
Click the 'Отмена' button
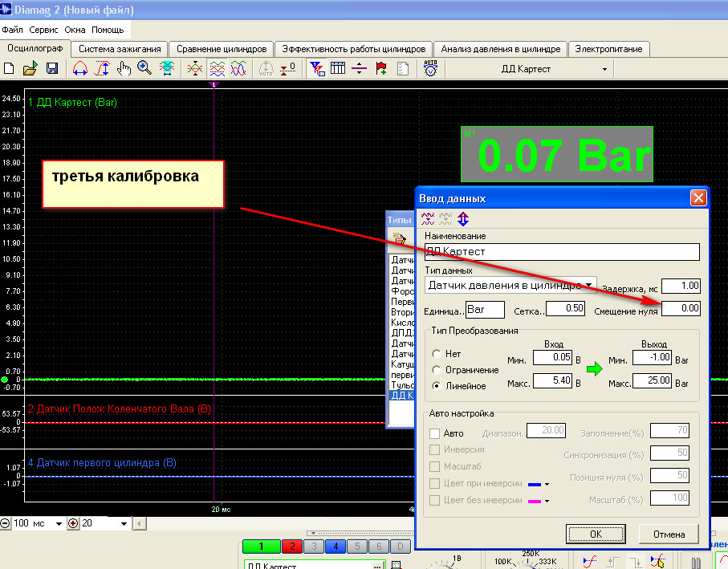click(669, 534)
